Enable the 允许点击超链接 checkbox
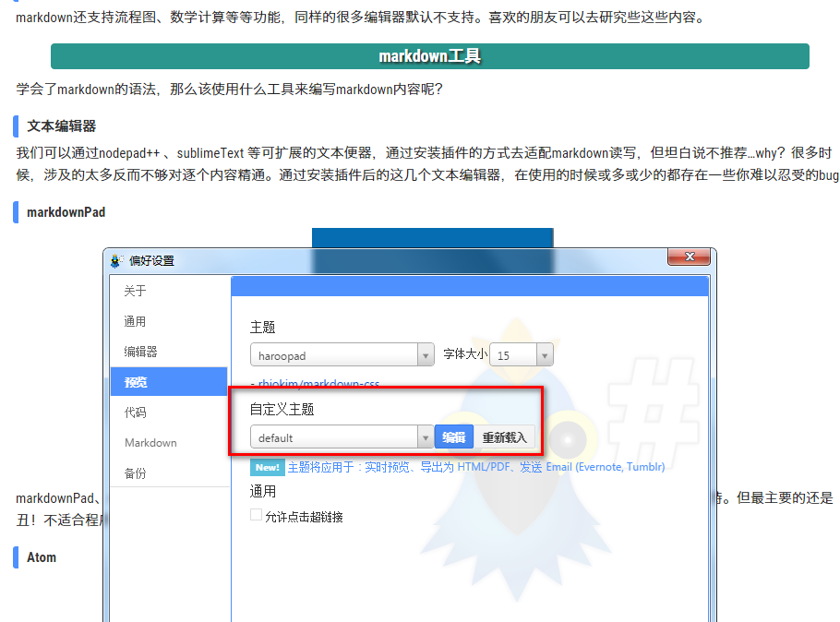 (256, 516)
